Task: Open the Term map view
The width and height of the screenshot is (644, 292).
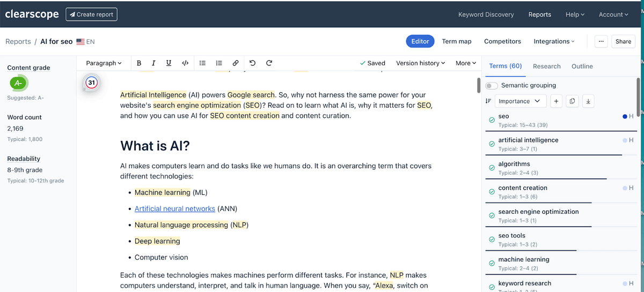Action: tap(457, 41)
